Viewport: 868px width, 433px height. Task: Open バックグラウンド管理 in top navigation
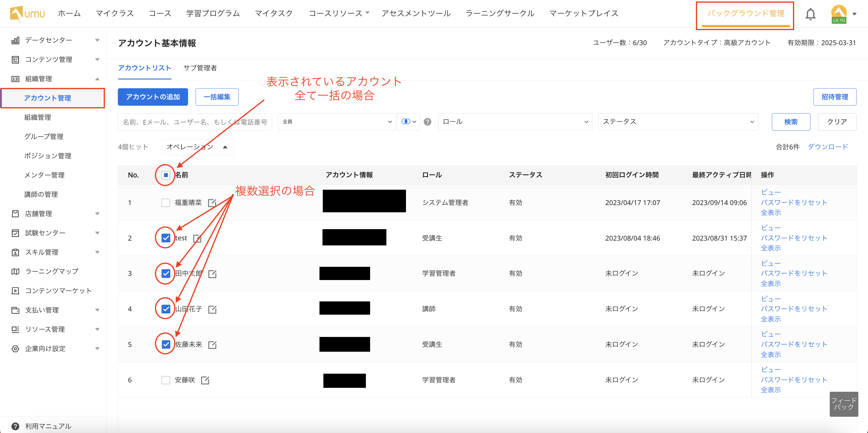click(745, 14)
